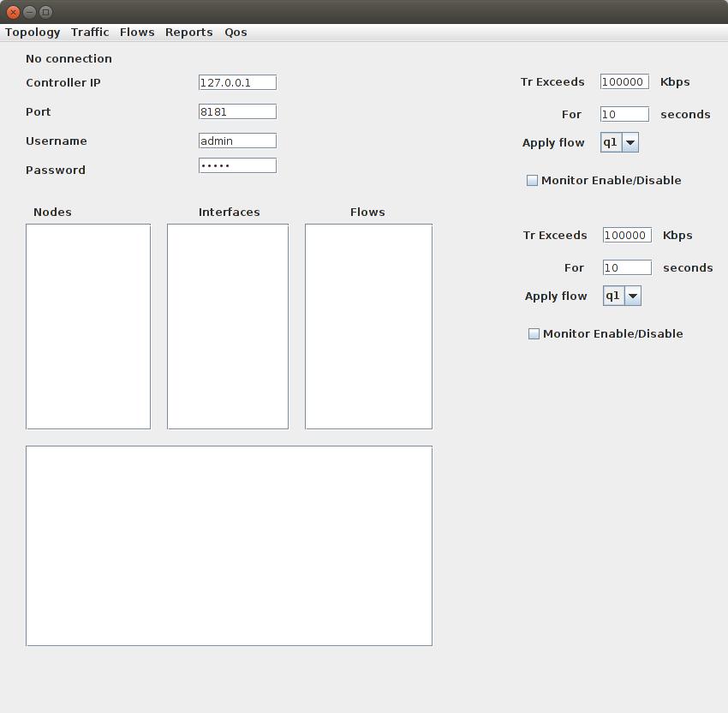728x713 pixels.
Task: Click the Controller IP input field
Action: 237,82
